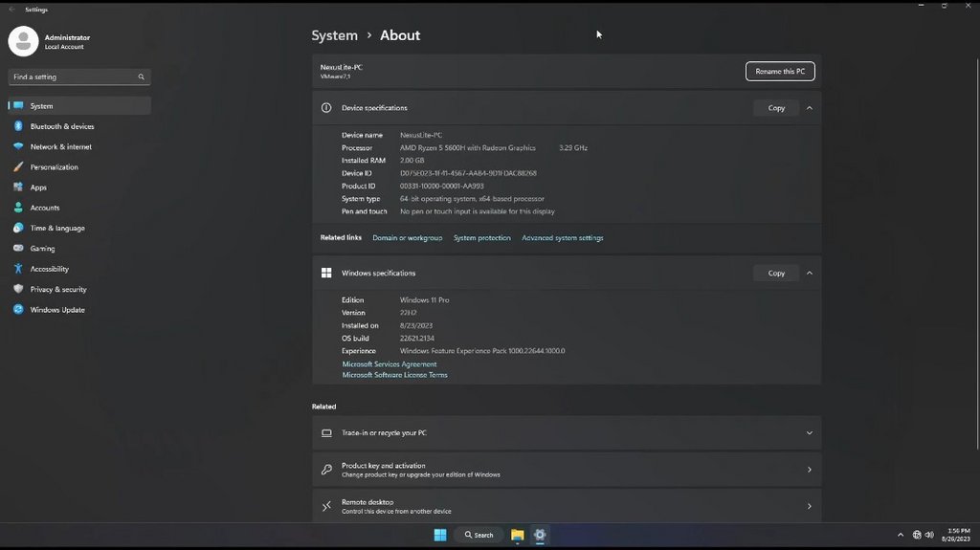Show hidden icons tray chevron

coord(901,535)
